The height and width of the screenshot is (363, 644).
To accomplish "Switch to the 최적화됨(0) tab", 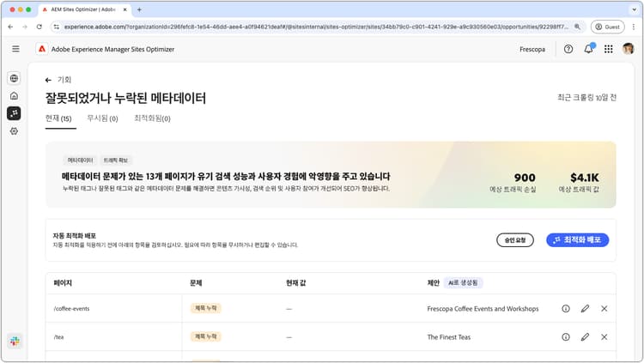I will 152,118.
